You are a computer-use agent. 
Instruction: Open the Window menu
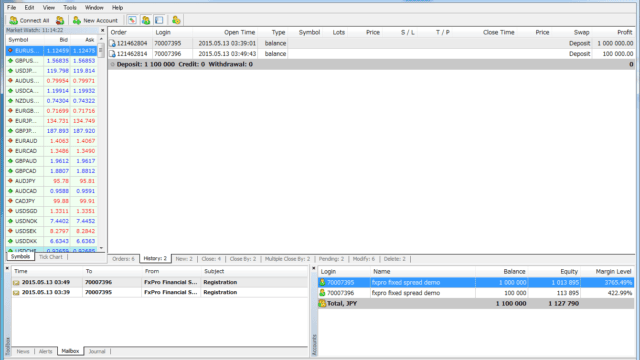94,7
